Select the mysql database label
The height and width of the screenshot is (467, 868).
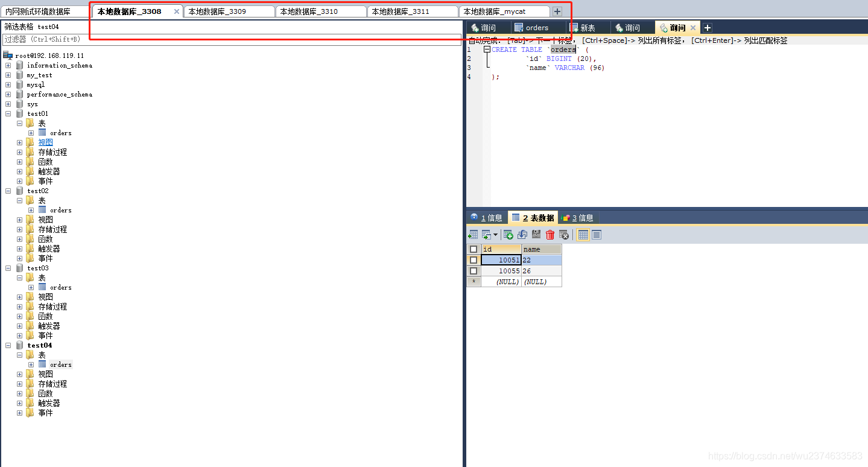36,84
